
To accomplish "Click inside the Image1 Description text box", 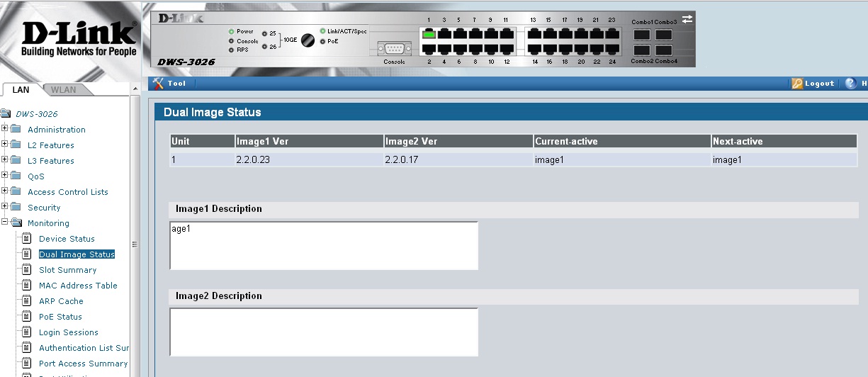I will tap(324, 246).
